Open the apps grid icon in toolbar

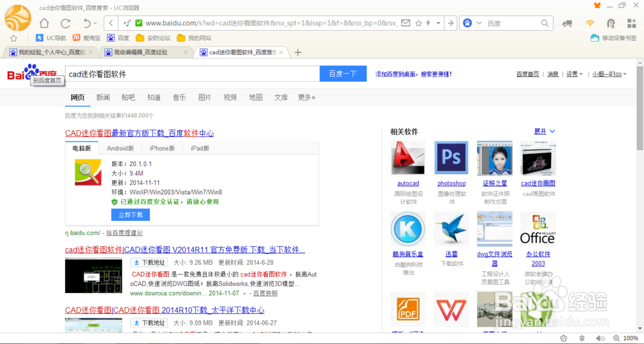point(631,23)
